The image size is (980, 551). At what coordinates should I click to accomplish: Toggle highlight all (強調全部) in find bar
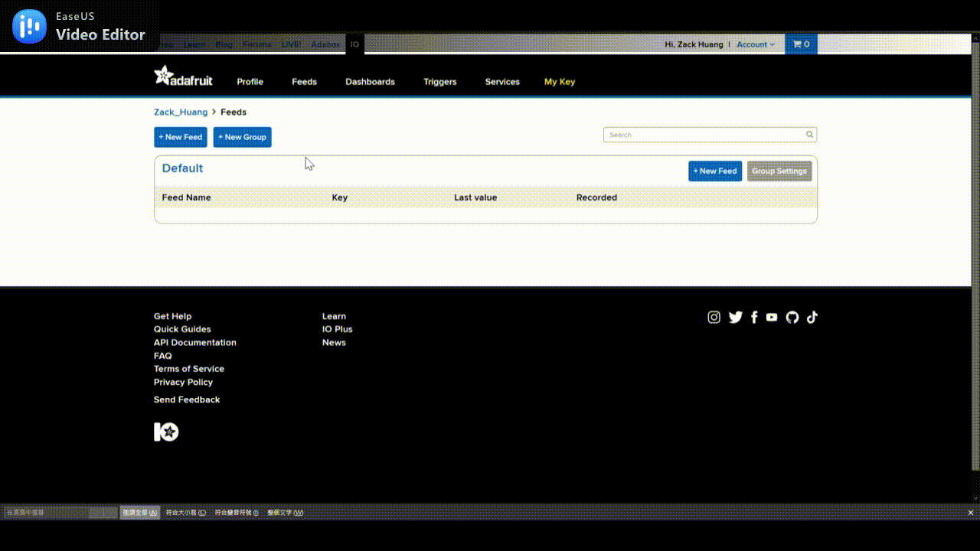[140, 513]
